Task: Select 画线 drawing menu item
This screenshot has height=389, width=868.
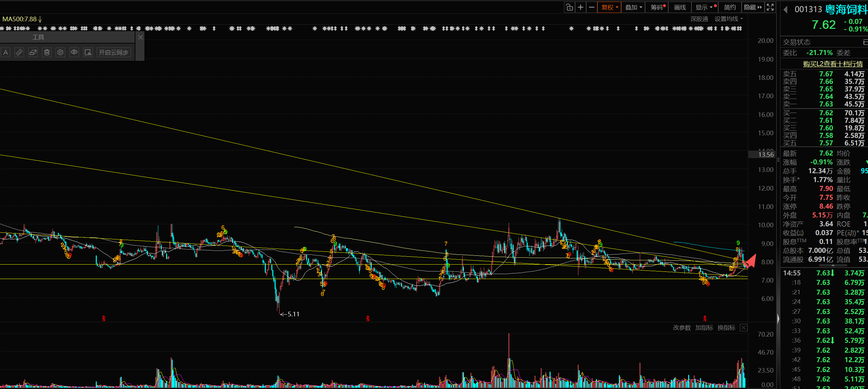Action: click(x=680, y=8)
